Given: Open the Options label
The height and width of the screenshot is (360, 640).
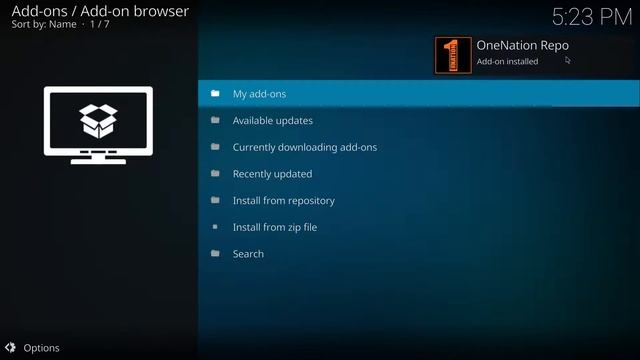Looking at the screenshot, I should [x=41, y=348].
